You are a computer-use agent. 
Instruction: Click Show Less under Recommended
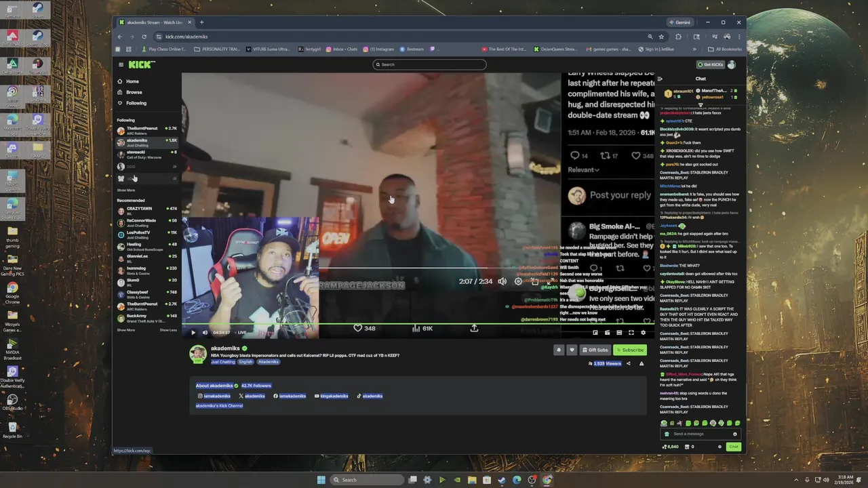click(x=168, y=330)
